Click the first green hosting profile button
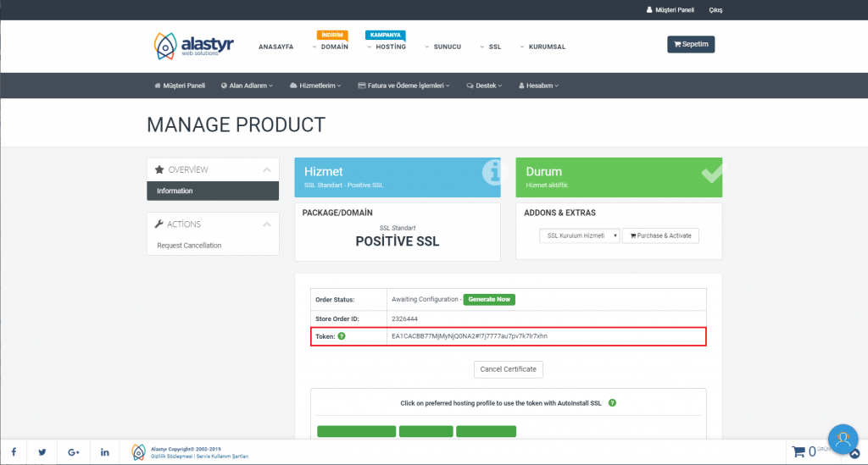 click(x=357, y=431)
